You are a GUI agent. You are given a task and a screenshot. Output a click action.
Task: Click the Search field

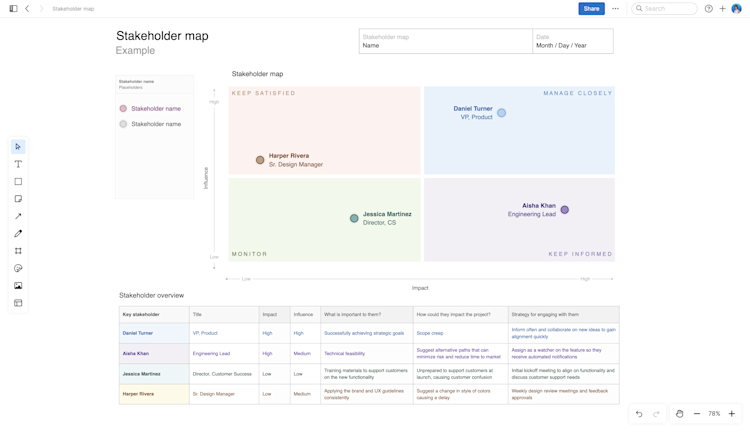click(x=664, y=9)
